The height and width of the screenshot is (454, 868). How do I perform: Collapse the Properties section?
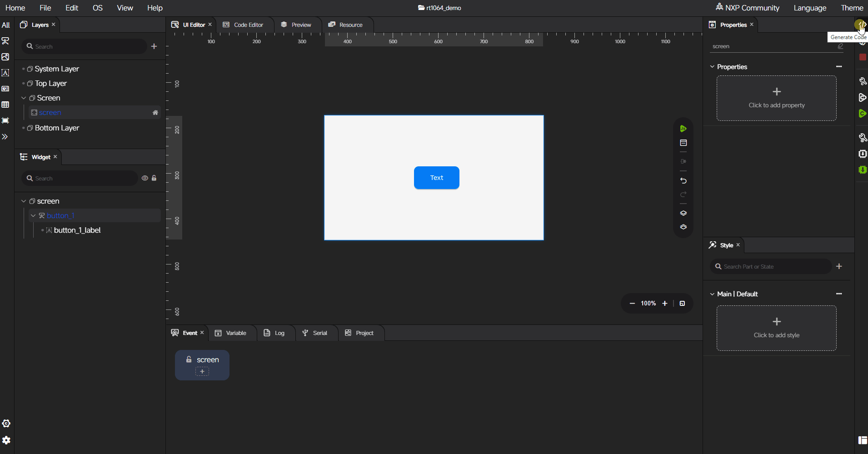[x=712, y=67]
